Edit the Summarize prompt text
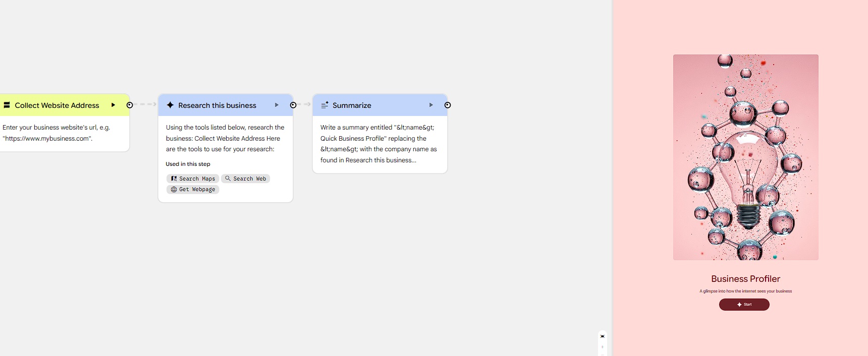The image size is (868, 356). (379, 144)
